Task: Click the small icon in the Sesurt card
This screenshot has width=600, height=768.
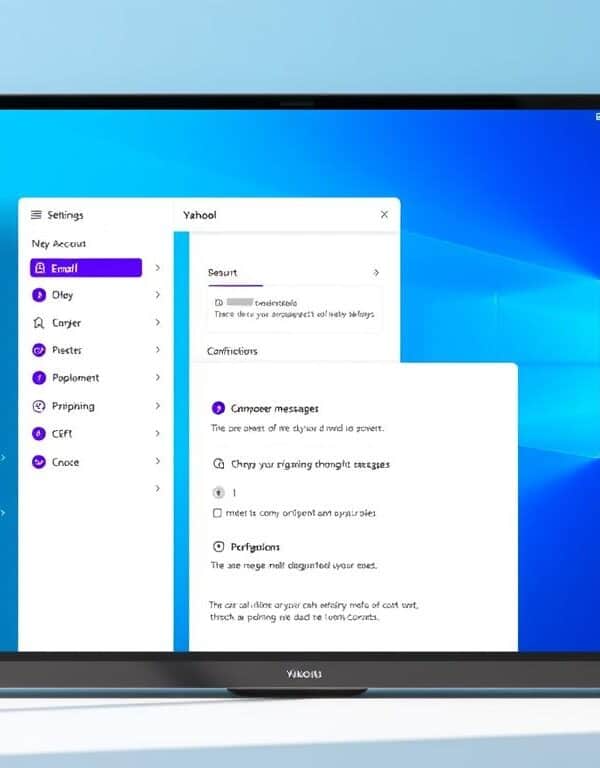Action: coord(219,303)
